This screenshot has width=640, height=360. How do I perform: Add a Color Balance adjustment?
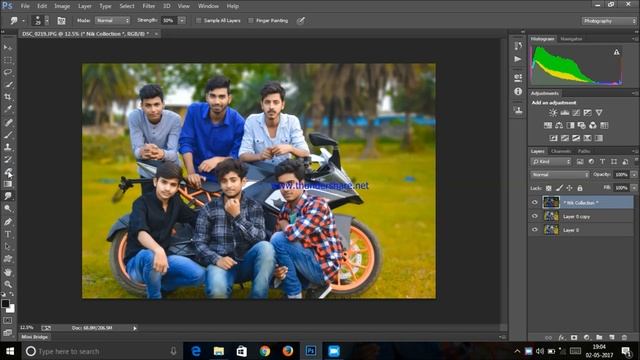pyautogui.click(x=559, y=125)
